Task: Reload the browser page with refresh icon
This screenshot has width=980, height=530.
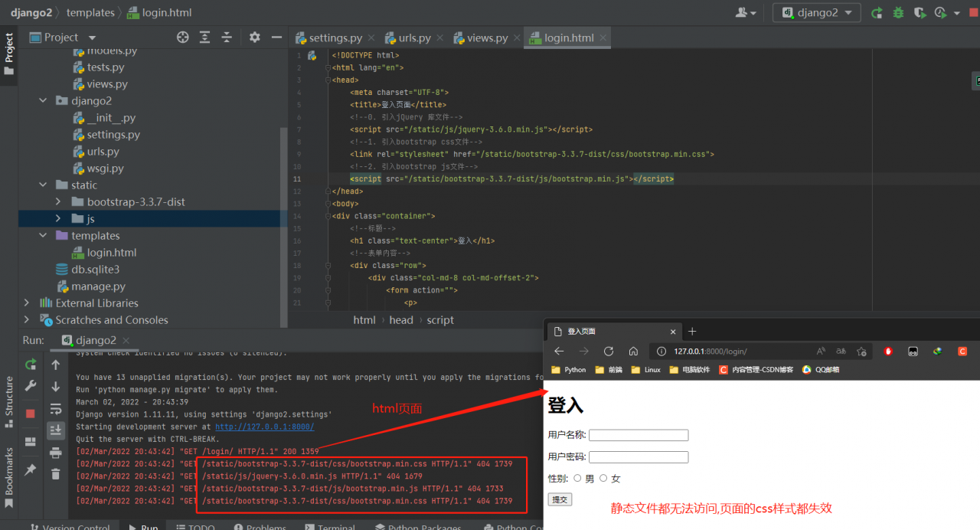Action: pyautogui.click(x=609, y=352)
